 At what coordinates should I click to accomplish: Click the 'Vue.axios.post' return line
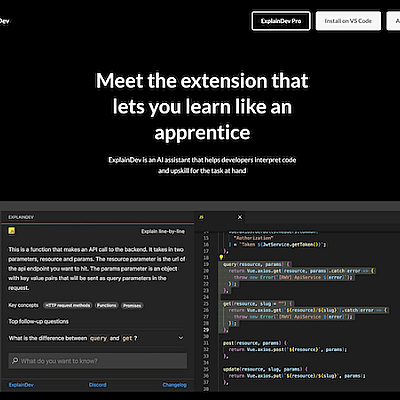(288, 349)
